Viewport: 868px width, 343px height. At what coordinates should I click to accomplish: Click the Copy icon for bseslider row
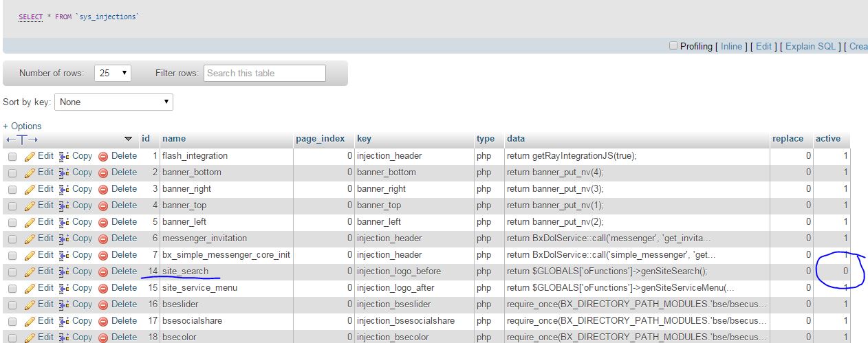(64, 305)
